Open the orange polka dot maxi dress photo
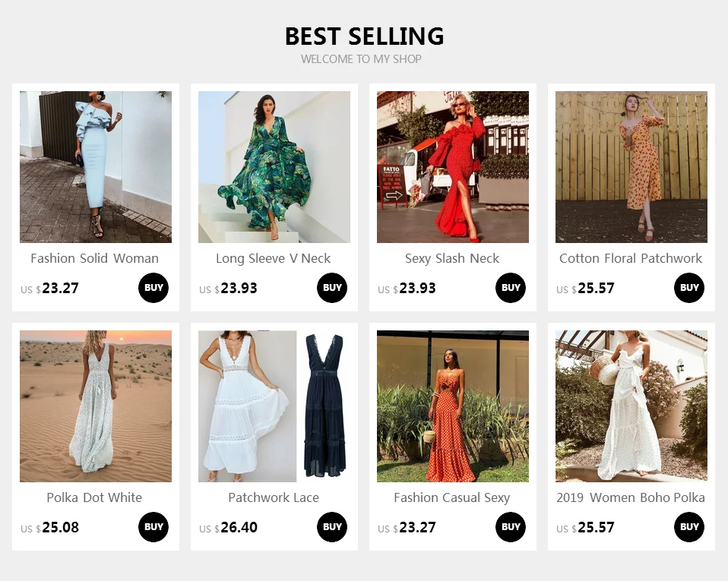 pyautogui.click(x=453, y=406)
